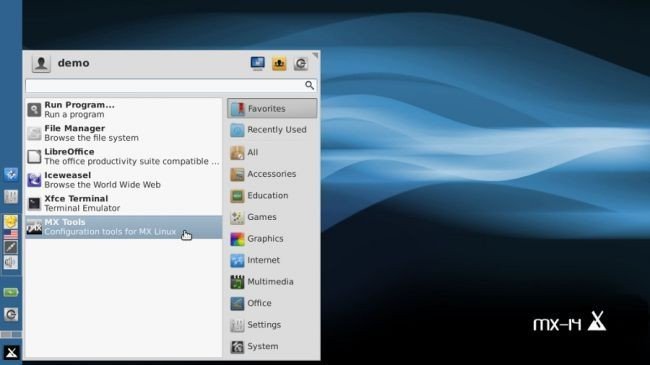Screen dimensions: 650x365
Task: Select the Recently Used category
Action: tap(272, 130)
